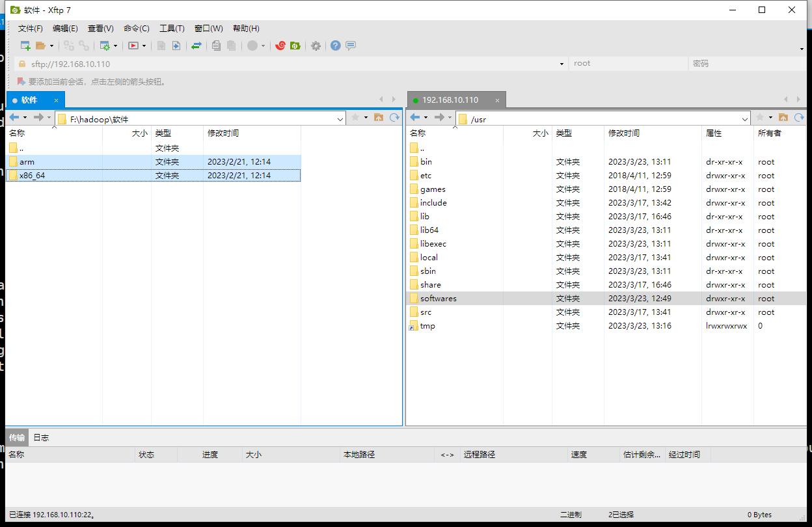Open the Xshell red swirl icon
The height and width of the screenshot is (527, 812).
(x=280, y=46)
